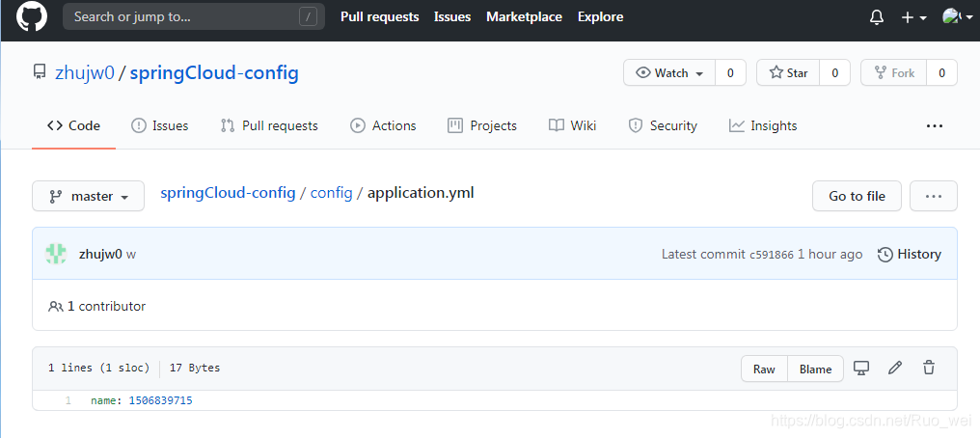Open the plus create-new dropdown

click(x=913, y=17)
